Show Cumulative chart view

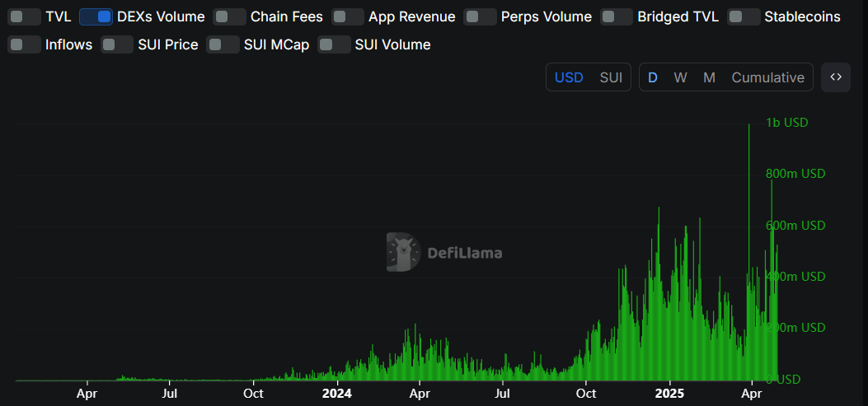click(x=767, y=77)
